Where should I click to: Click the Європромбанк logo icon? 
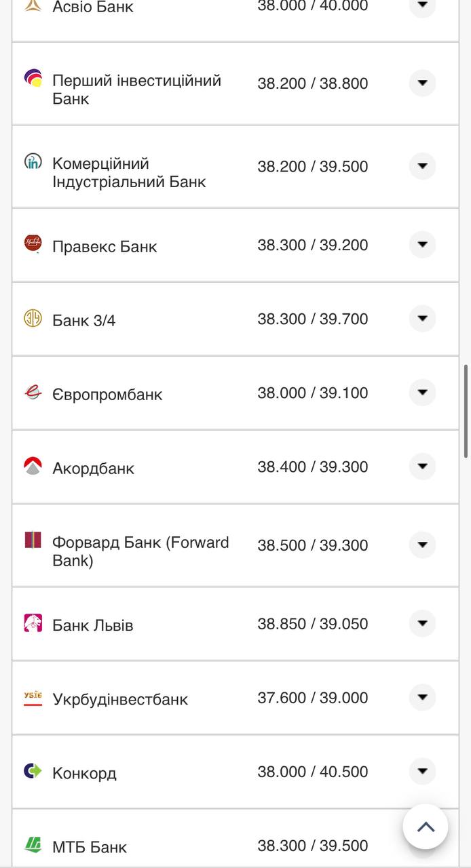pyautogui.click(x=33, y=392)
